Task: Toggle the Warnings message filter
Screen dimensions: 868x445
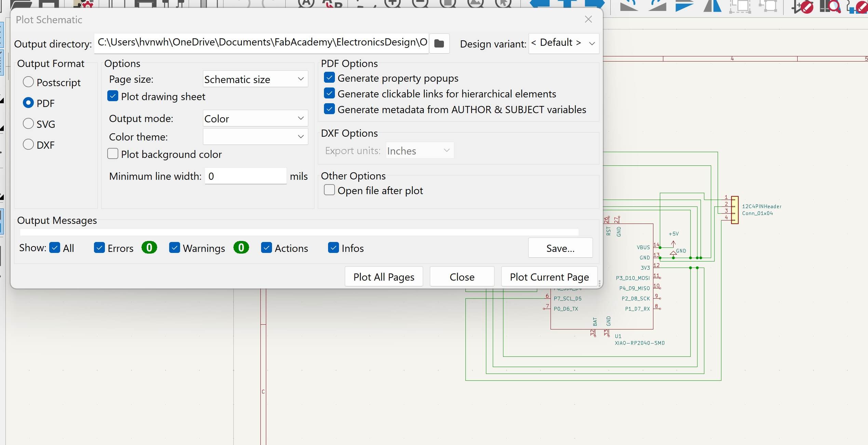Action: click(174, 247)
